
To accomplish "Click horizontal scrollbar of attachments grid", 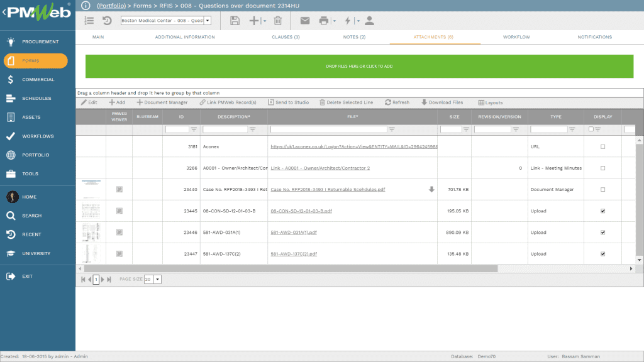I will coord(291,268).
